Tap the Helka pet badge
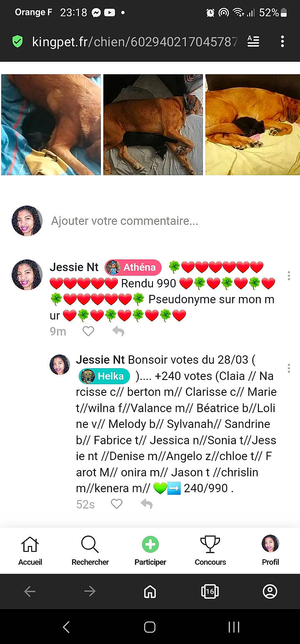The height and width of the screenshot is (644, 300). click(105, 376)
